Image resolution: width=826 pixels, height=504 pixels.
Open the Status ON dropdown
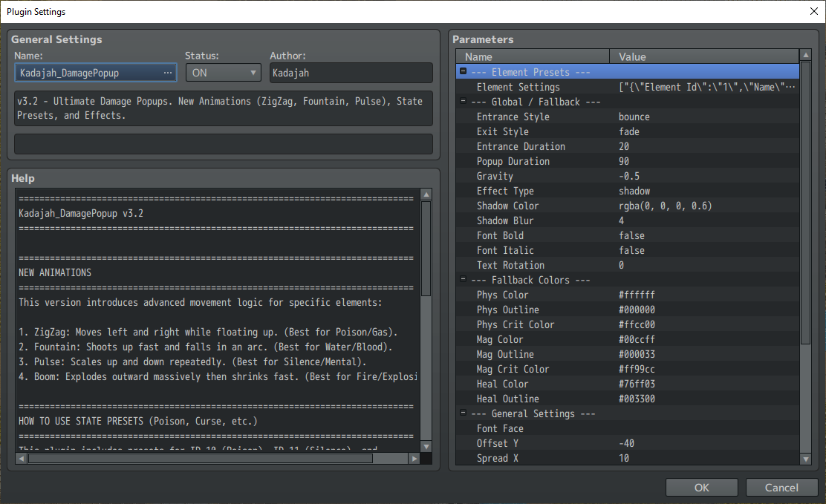(224, 73)
